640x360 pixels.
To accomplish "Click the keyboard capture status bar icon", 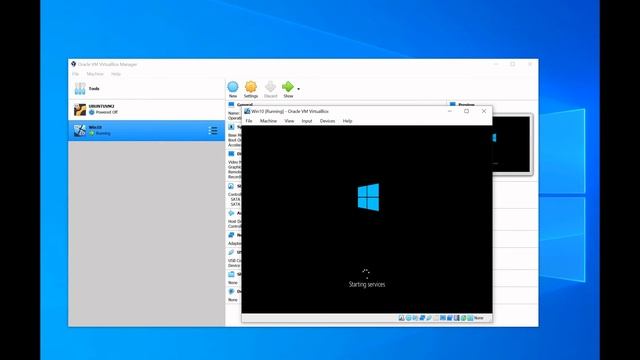I will point(470,318).
